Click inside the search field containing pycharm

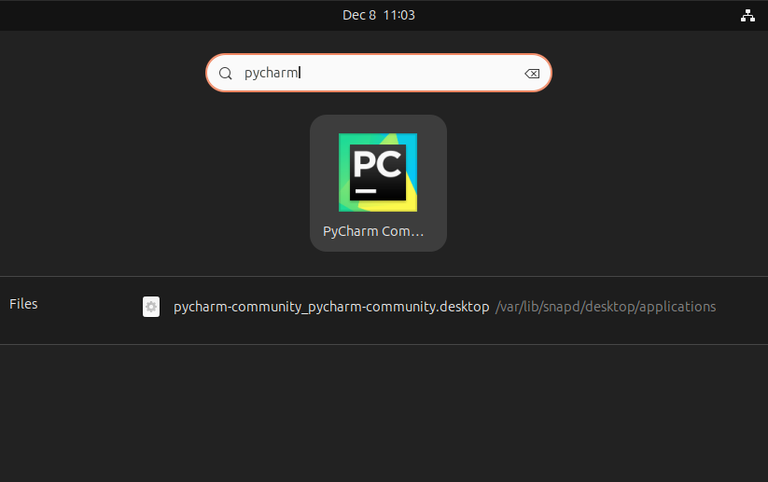pos(379,73)
